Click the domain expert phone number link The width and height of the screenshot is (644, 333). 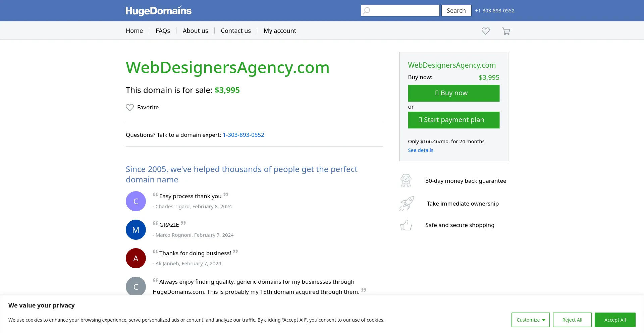[x=244, y=135]
